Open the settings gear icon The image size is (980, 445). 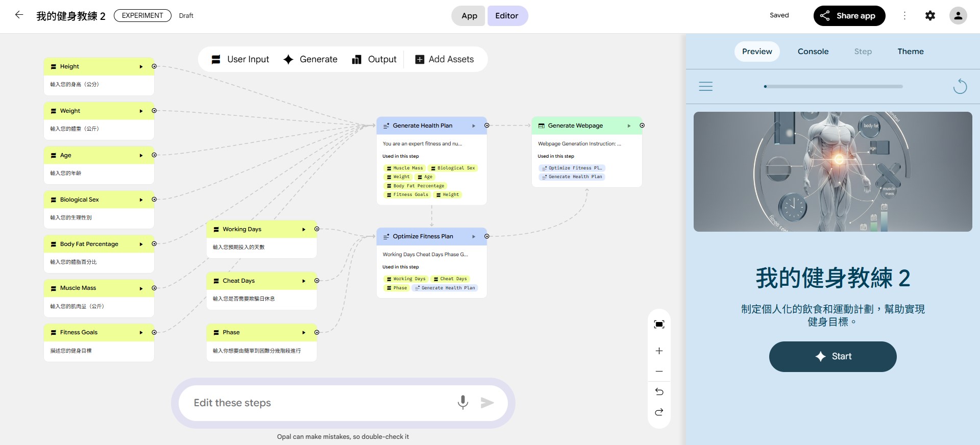(x=930, y=16)
